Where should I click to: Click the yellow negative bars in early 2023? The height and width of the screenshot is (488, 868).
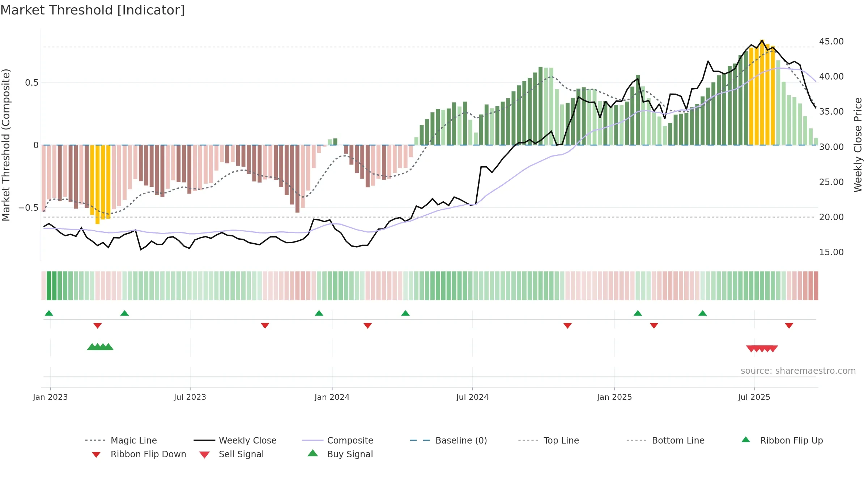click(100, 184)
